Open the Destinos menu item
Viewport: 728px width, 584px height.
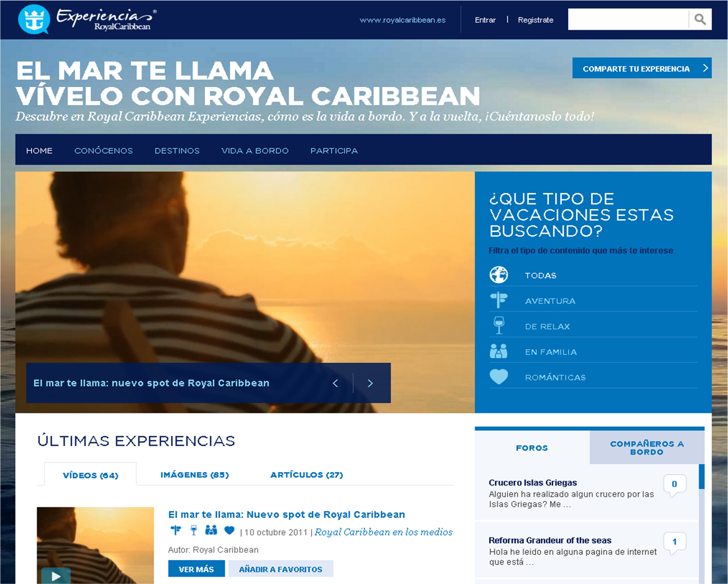click(177, 150)
